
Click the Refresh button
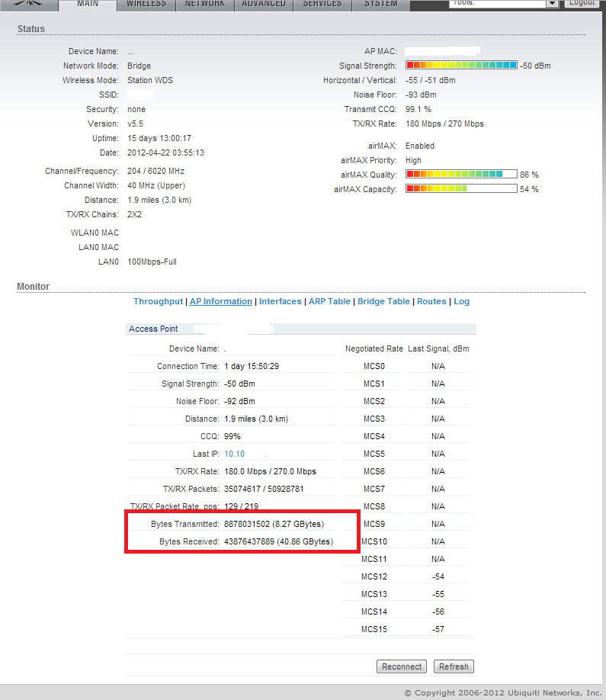coord(454,666)
